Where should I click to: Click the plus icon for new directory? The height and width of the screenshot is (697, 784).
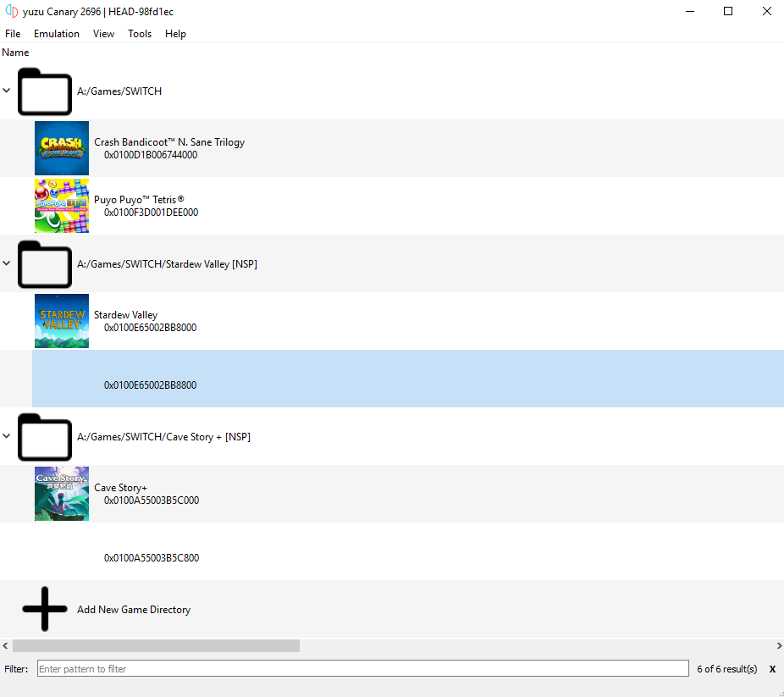pos(45,609)
